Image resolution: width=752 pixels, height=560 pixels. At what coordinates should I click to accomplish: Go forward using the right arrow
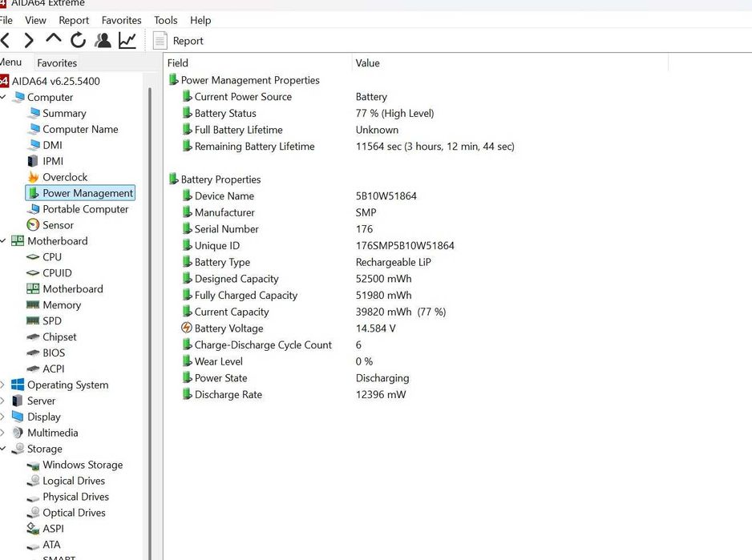click(29, 40)
